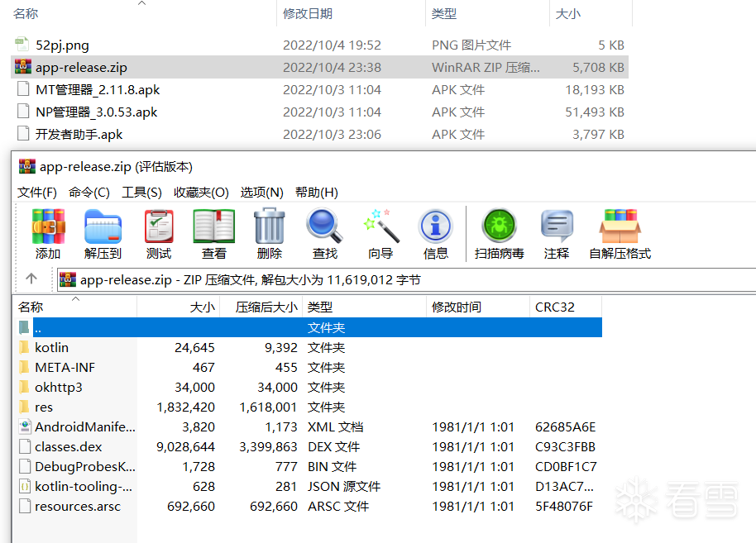Open the 选项(N) menu
Screen dimensions: 756x543
point(261,193)
